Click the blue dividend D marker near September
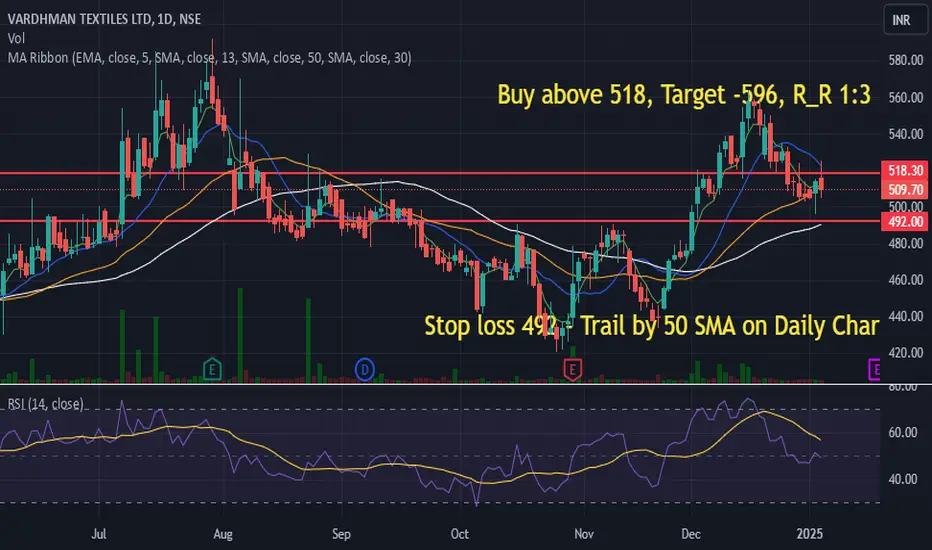Viewport: 932px width, 550px height. pos(364,370)
